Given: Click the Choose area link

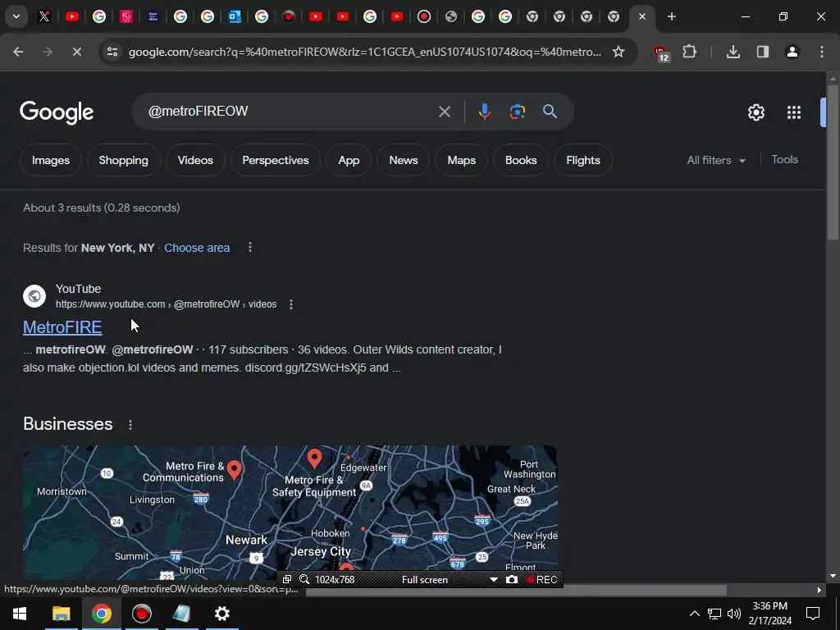Looking at the screenshot, I should [x=197, y=248].
